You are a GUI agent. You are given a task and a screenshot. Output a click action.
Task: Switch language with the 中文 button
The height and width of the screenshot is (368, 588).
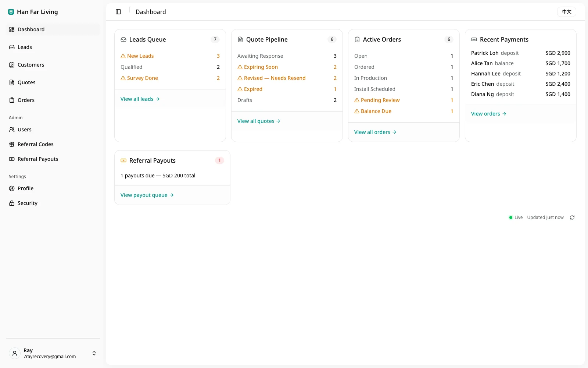[x=567, y=12]
